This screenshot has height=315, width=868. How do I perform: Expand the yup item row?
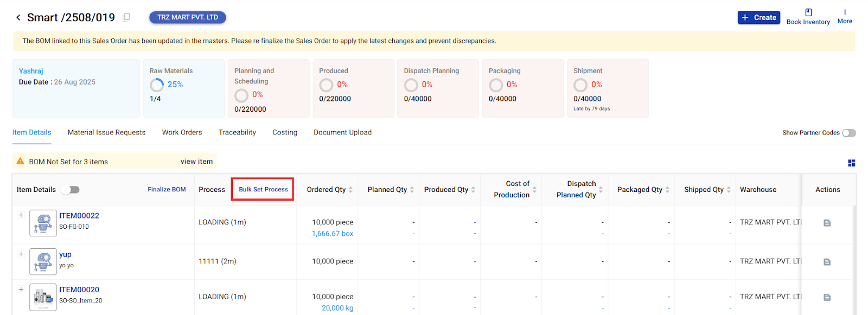click(x=21, y=254)
